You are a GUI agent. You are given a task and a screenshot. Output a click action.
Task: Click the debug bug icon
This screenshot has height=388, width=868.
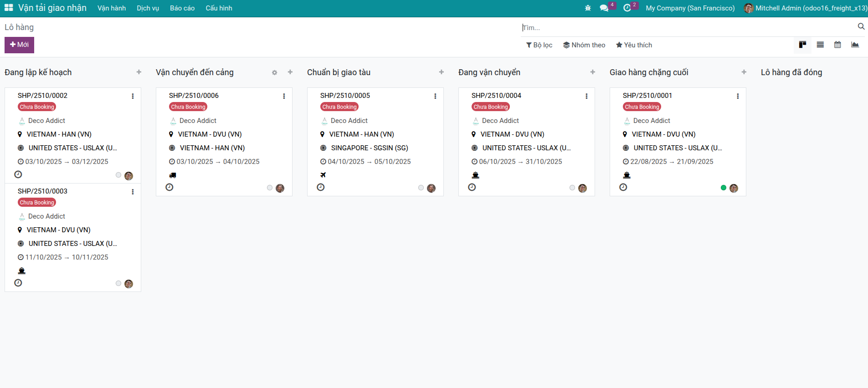coord(588,8)
